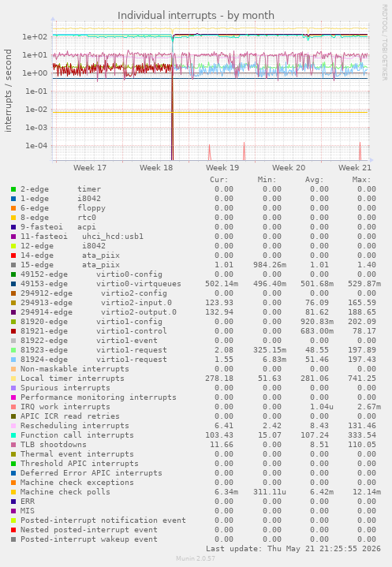Click the light blue 81924-edge virtio1-request swatch
This screenshot has height=567, width=392.
13,360
